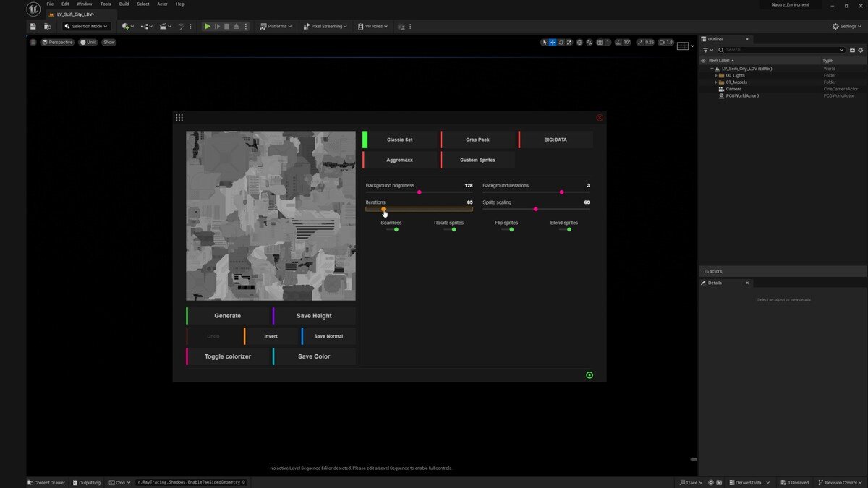Click the red close icon on generator window
The height and width of the screenshot is (488, 868).
click(x=600, y=117)
